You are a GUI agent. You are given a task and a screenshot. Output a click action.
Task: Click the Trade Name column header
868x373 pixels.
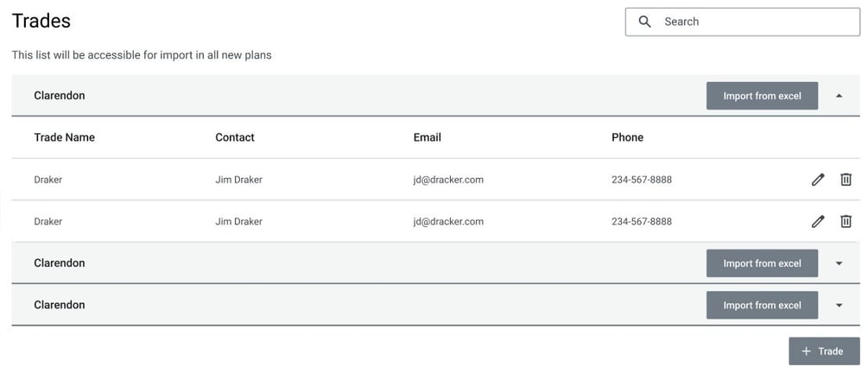[x=64, y=137]
